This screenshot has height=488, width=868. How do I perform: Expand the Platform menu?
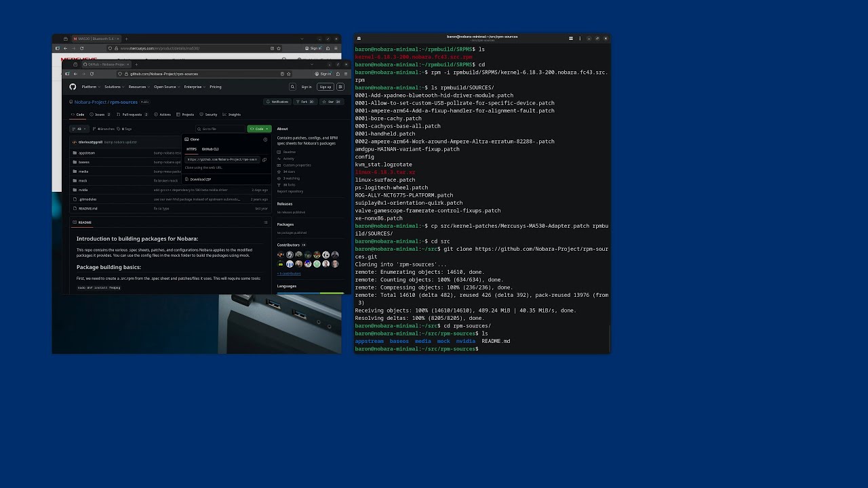(x=91, y=87)
